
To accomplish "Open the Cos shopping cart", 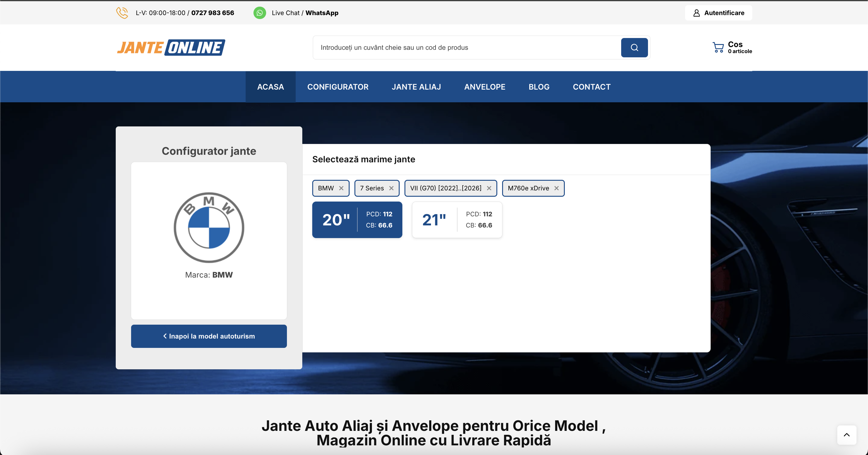I will point(732,47).
